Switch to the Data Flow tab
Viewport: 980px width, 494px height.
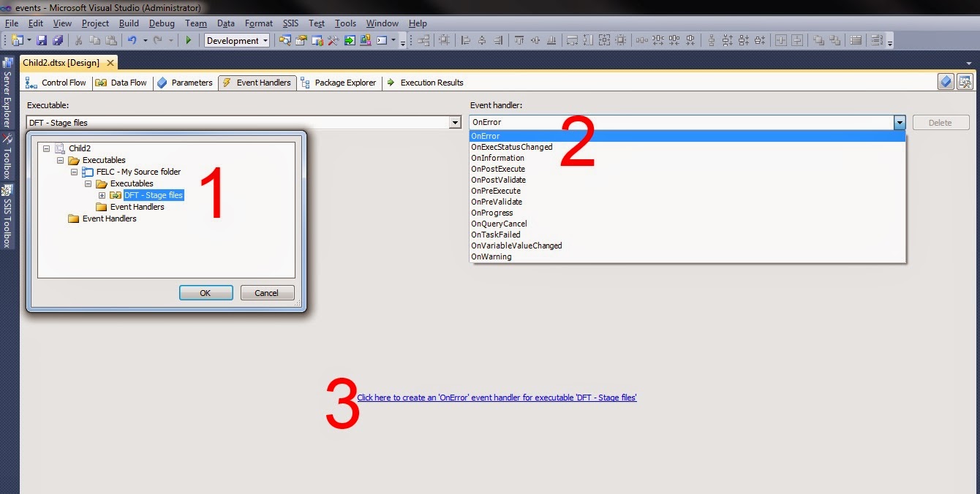[x=121, y=83]
